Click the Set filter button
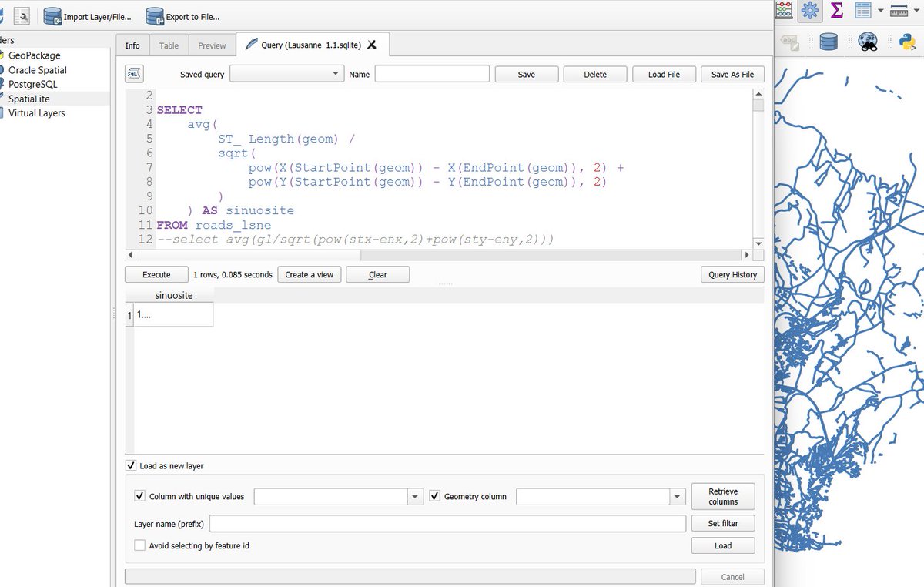 tap(723, 523)
